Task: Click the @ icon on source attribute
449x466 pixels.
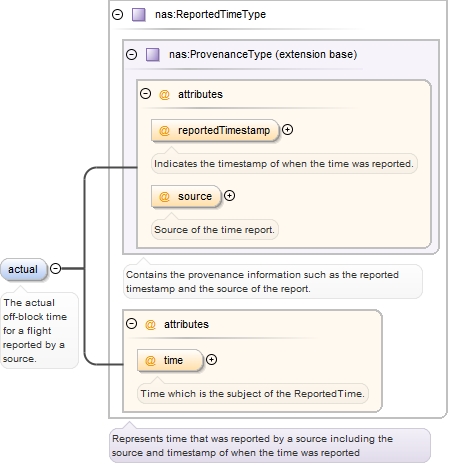Action: (x=164, y=196)
